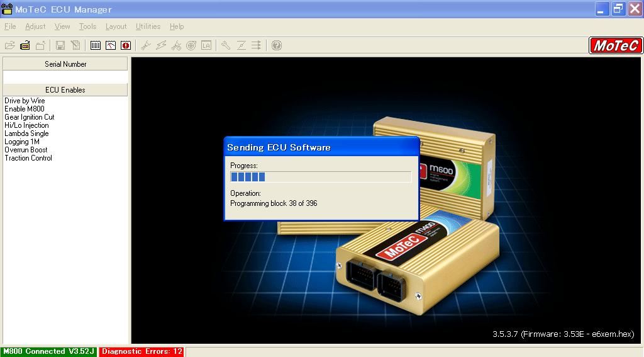644x357 pixels.
Task: Open the Tools menu
Action: 87,26
